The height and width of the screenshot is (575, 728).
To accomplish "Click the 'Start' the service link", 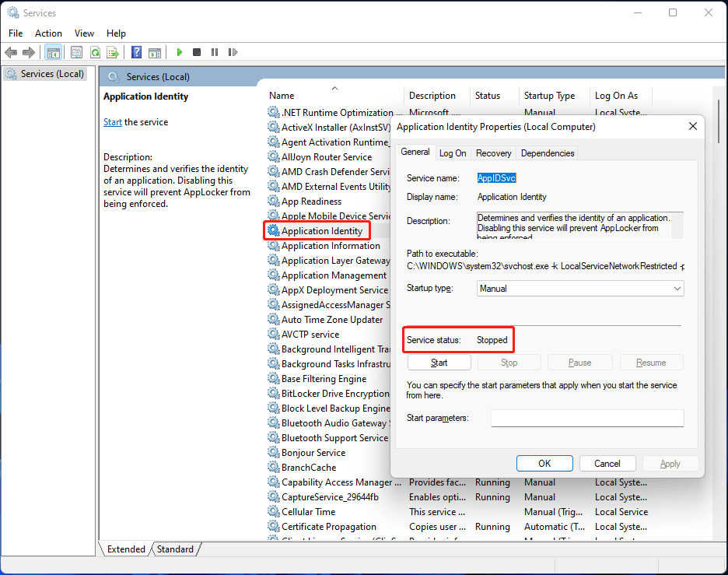I will 113,122.
